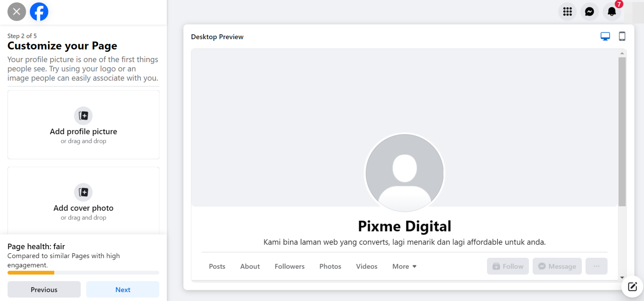Open the apps grid menu icon
The width and height of the screenshot is (644, 301).
(567, 12)
